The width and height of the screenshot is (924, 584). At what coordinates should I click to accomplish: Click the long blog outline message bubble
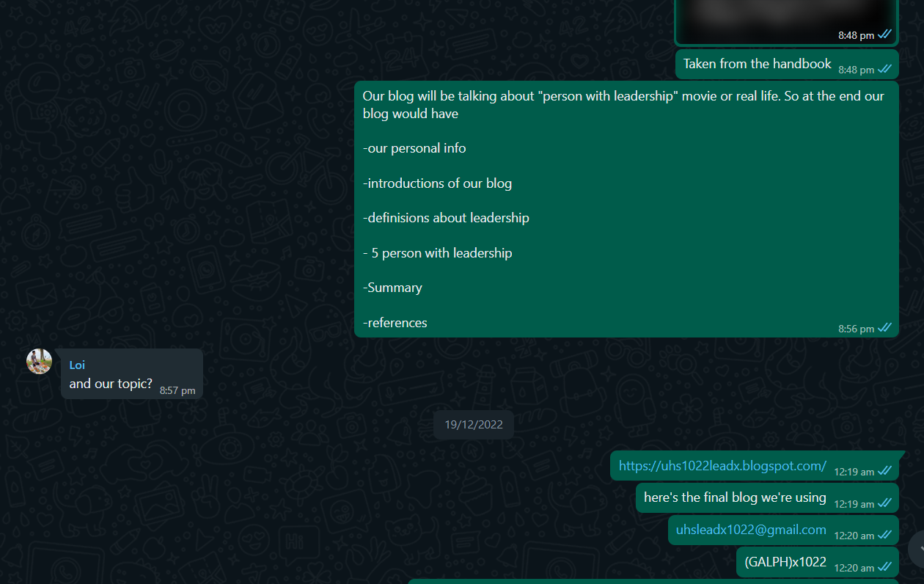tap(626, 210)
